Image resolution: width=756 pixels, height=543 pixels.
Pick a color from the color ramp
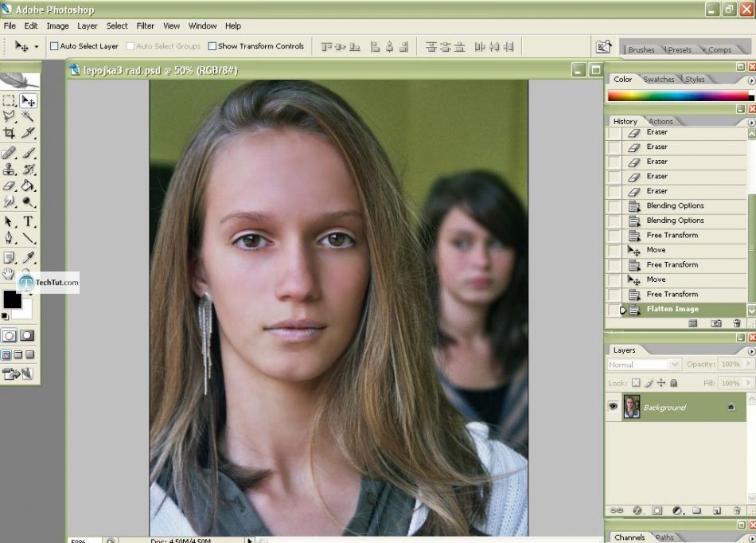(x=680, y=96)
